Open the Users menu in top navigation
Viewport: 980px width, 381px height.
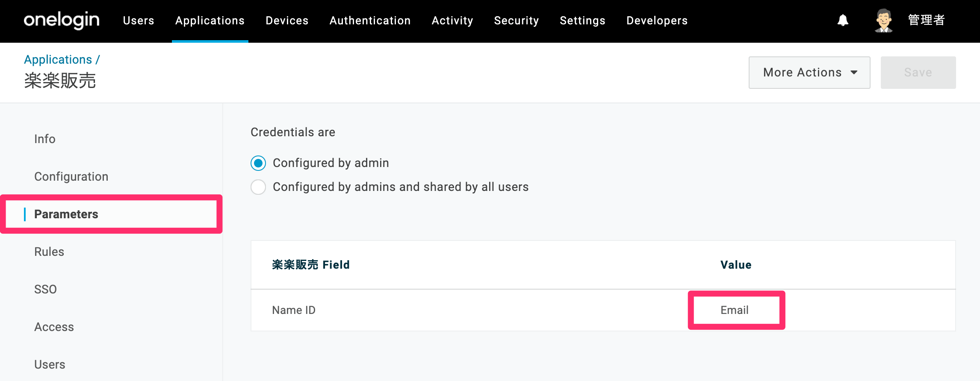point(139,21)
